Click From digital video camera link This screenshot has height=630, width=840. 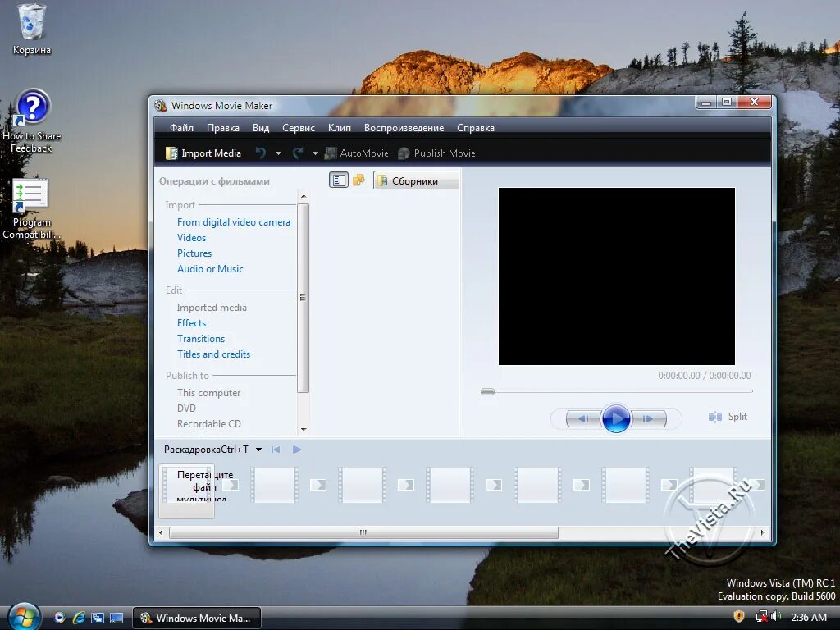[x=234, y=221]
